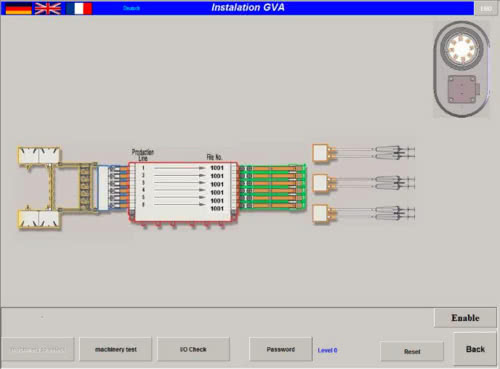
Task: Click the Enable button
Action: click(465, 318)
